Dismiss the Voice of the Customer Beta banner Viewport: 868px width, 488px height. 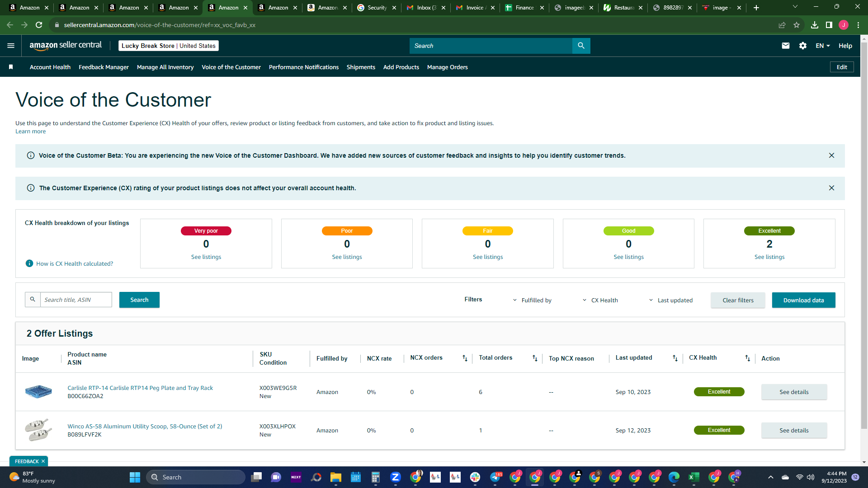pos(831,155)
